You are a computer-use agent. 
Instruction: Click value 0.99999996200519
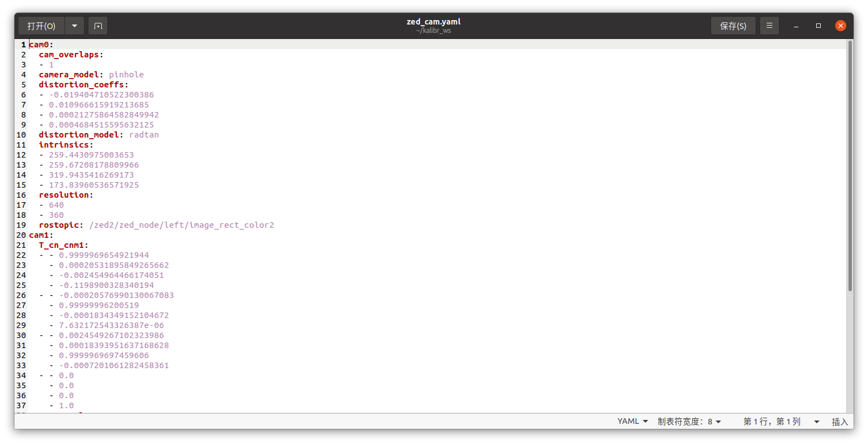click(99, 305)
